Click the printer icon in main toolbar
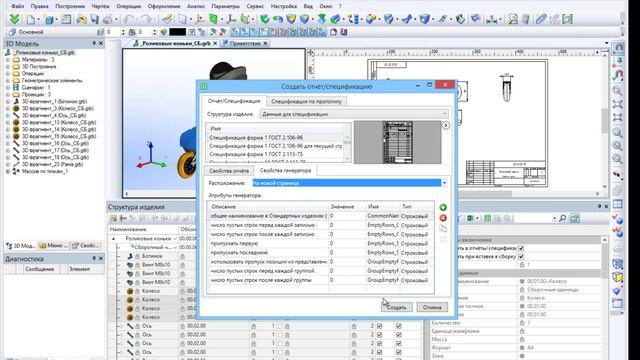The width and height of the screenshot is (640, 360). pos(107,19)
